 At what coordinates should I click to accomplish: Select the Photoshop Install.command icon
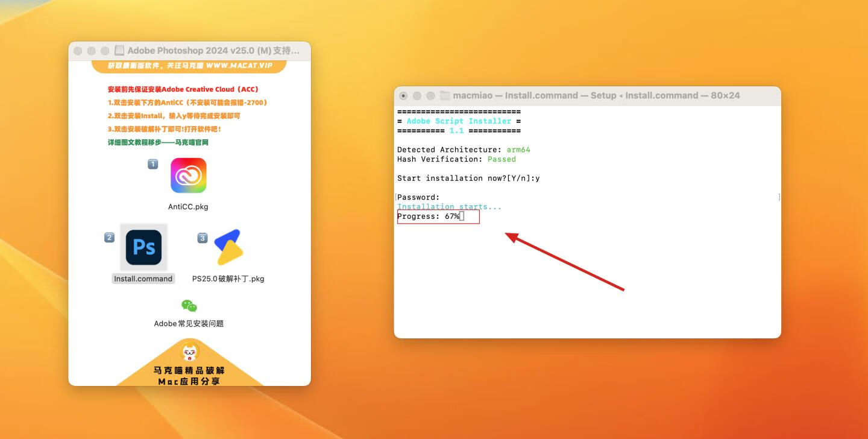143,247
